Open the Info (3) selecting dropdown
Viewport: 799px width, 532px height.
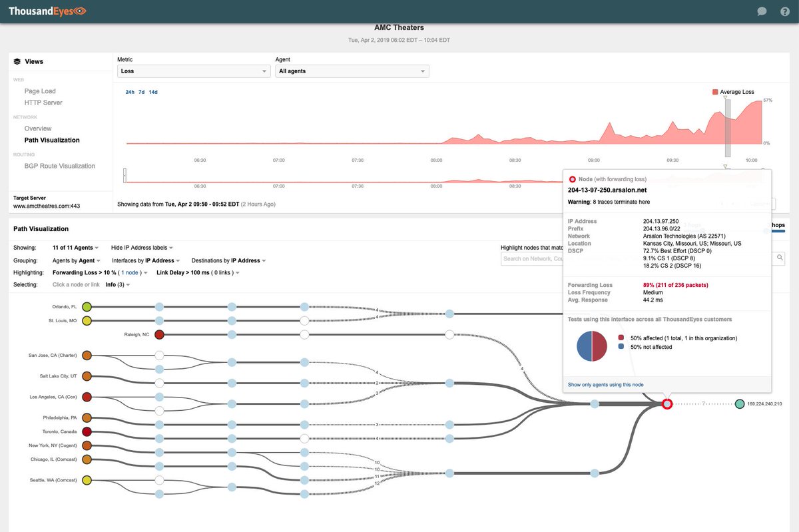pos(118,284)
